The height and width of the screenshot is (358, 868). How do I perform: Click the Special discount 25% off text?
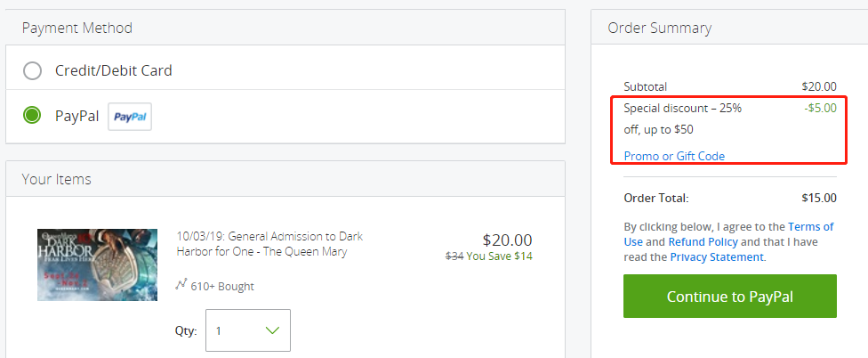point(682,119)
